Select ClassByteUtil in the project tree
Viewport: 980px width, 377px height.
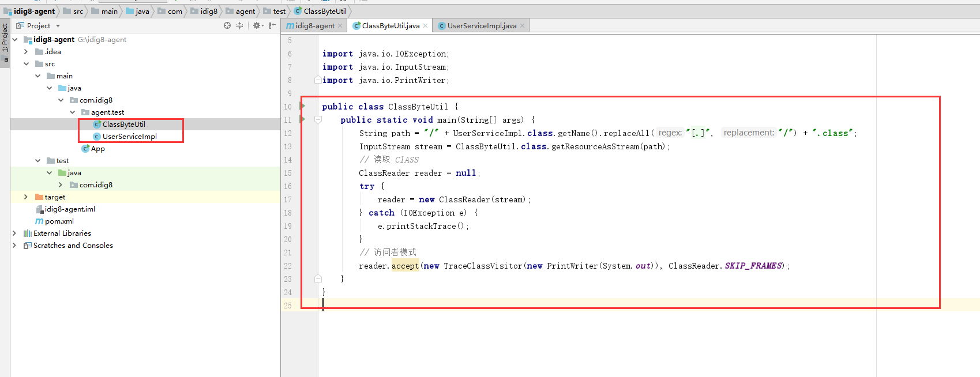coord(124,125)
